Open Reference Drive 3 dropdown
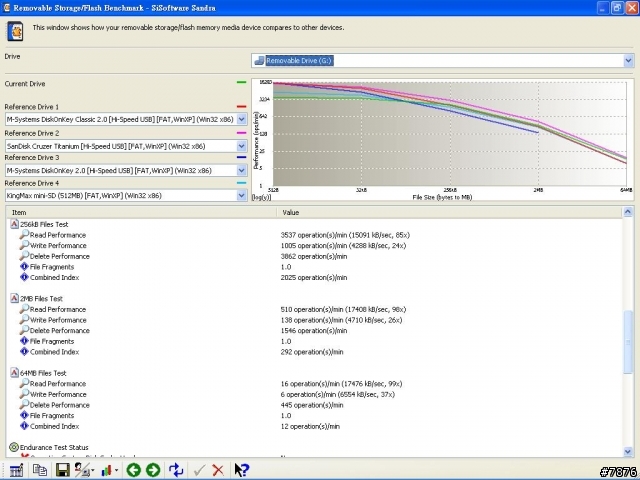The width and height of the screenshot is (640, 480). point(242,170)
